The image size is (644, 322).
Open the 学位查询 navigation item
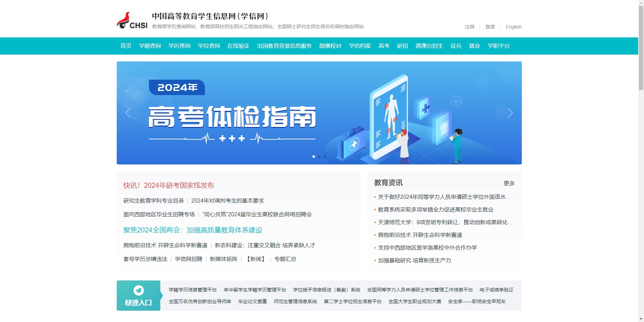pos(209,46)
